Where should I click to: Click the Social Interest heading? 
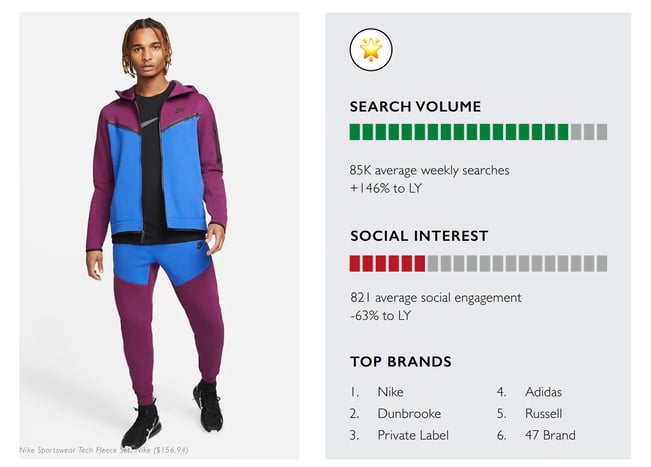[419, 236]
